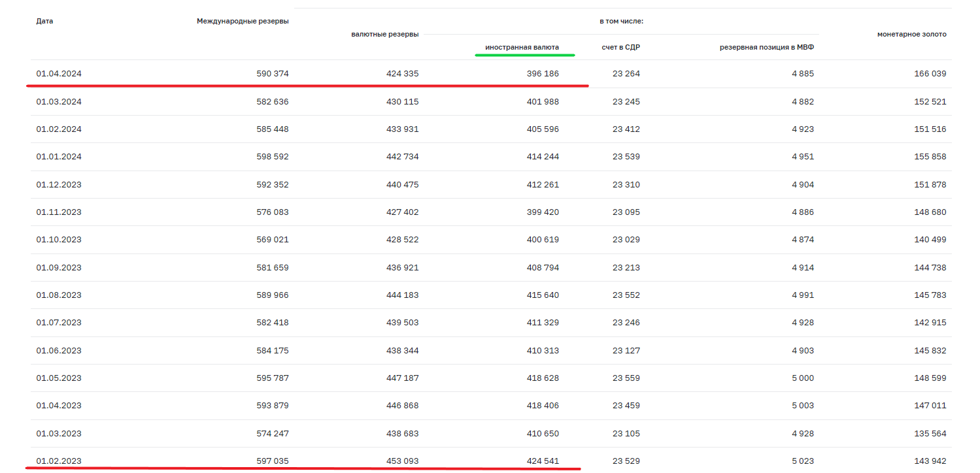
Task: Click the foreign currency value 412 261
Action: coord(543,184)
